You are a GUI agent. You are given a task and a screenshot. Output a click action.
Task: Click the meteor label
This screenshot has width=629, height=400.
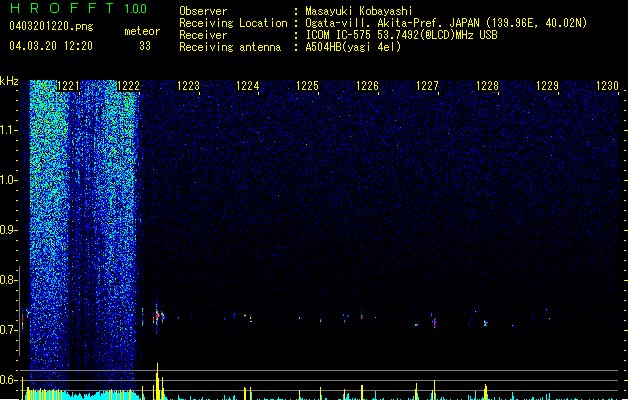pyautogui.click(x=142, y=31)
